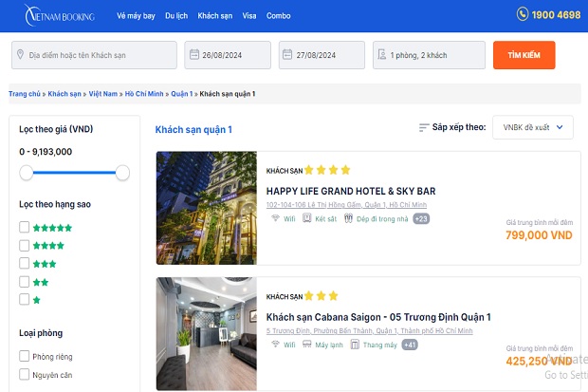The height and width of the screenshot is (392, 588).
Task: Open the Combo menu
Action: tap(278, 16)
